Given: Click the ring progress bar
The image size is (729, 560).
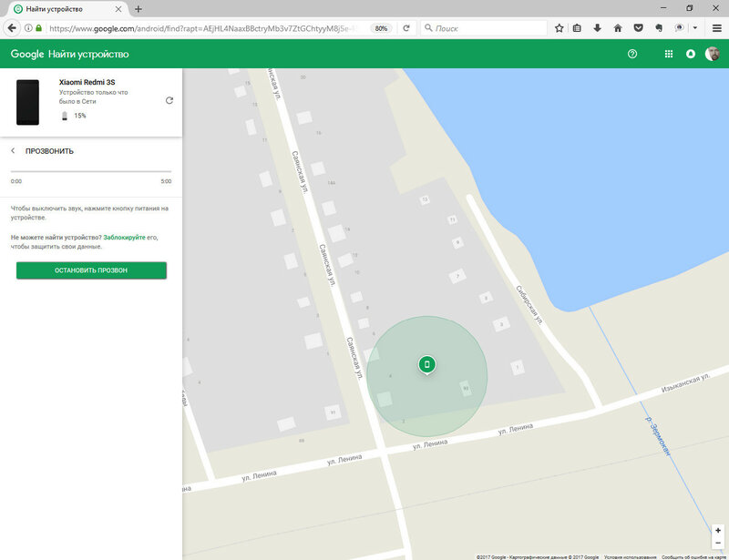Looking at the screenshot, I should (91, 171).
